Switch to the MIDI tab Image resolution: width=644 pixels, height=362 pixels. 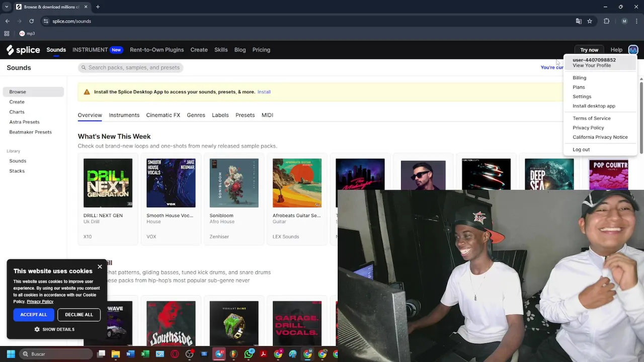[x=267, y=115]
